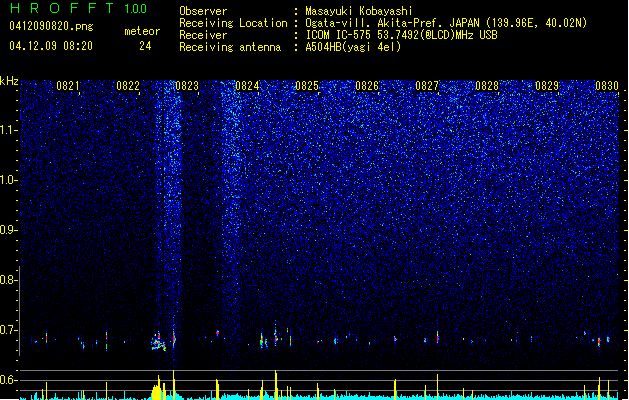This screenshot has height=400, width=629.
Task: Click the A504HB(yagi 4el) antenna text
Action: pos(353,47)
